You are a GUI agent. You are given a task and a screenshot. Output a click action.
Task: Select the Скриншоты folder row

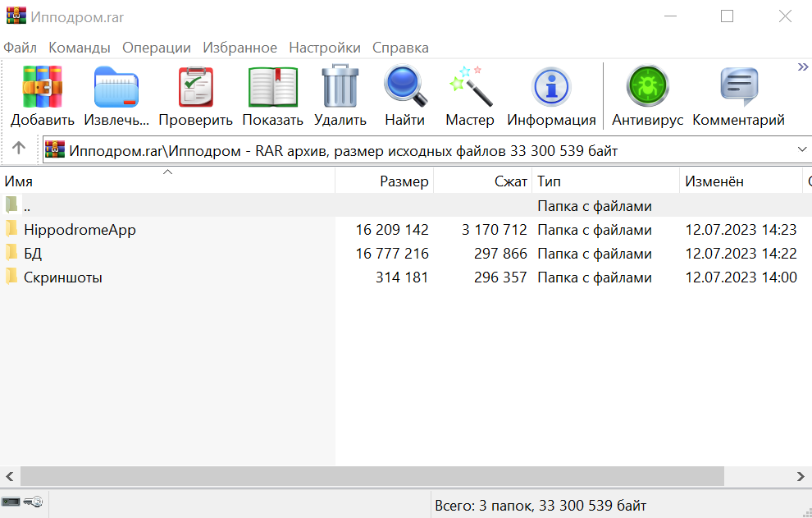point(62,277)
